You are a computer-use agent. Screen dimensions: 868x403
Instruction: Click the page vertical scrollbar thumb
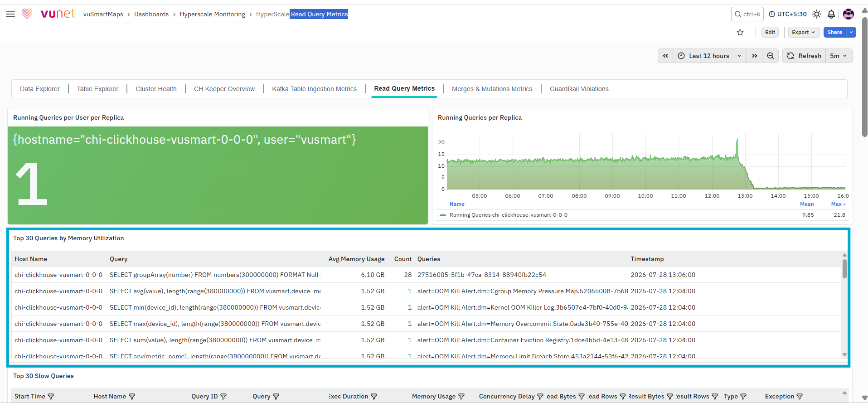click(864, 76)
